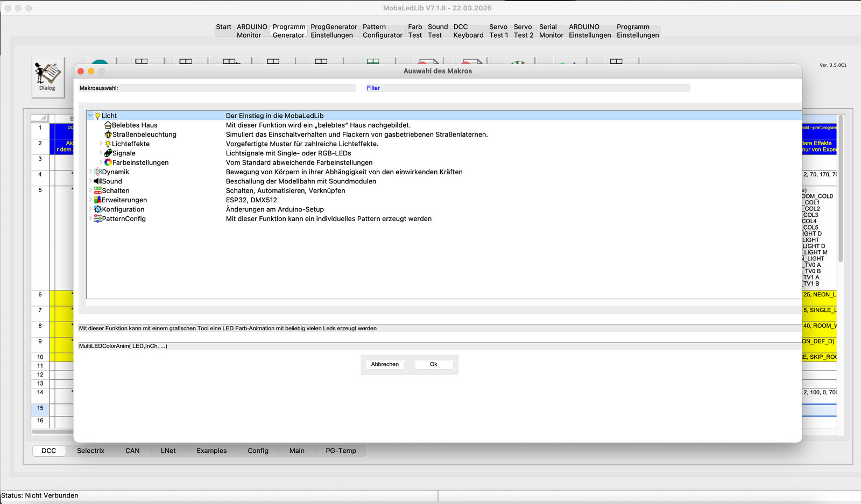
Task: Click the Straßenbeleuchtung lantern icon
Action: (108, 134)
